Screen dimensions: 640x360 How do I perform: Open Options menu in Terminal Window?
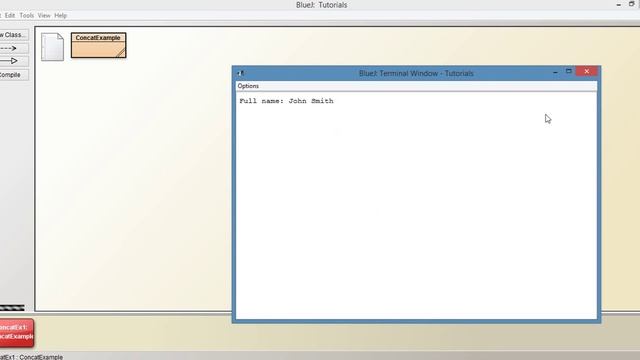point(248,86)
